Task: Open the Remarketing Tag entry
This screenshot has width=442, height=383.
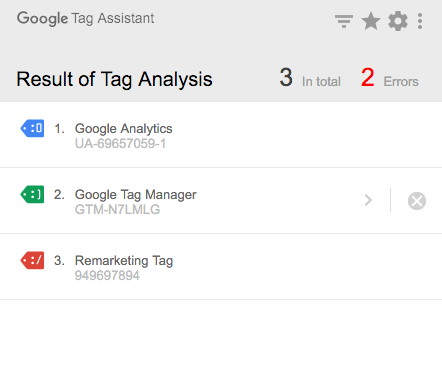Action: coord(221,267)
